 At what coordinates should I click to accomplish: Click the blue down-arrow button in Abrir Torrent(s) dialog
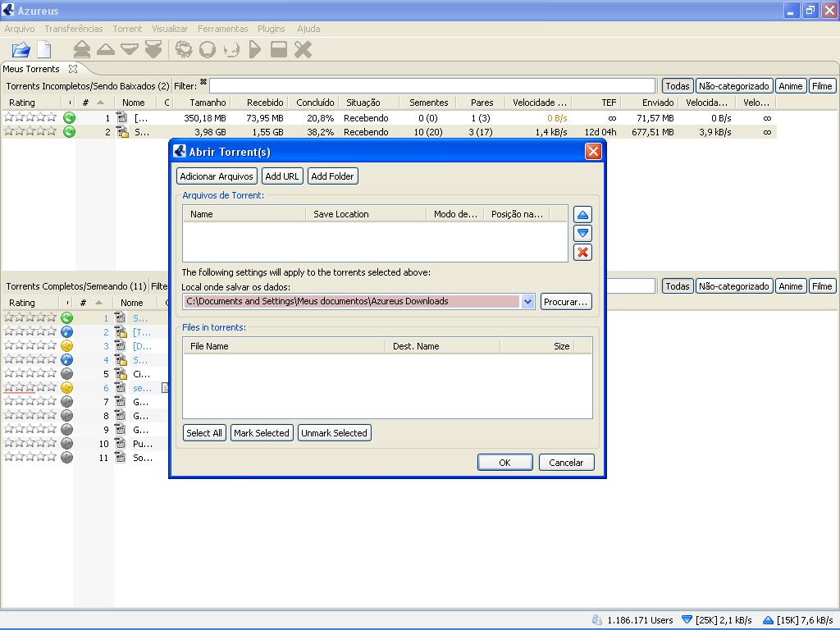coord(582,234)
